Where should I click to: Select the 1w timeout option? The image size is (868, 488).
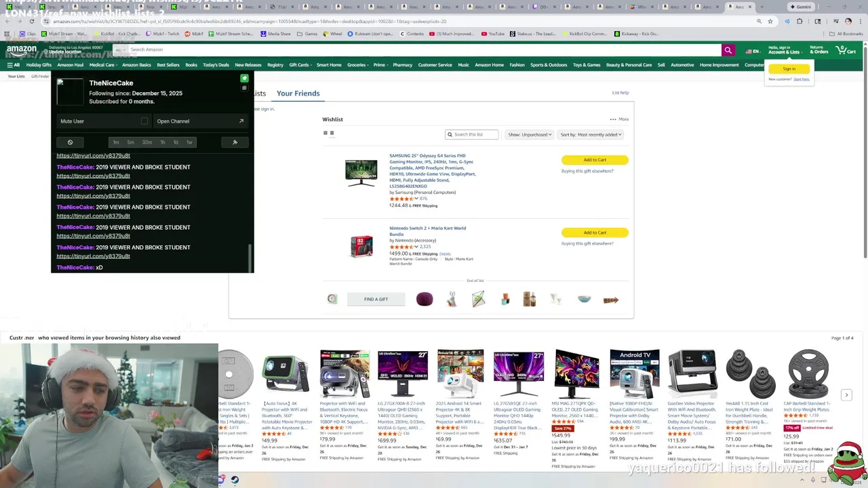[189, 142]
